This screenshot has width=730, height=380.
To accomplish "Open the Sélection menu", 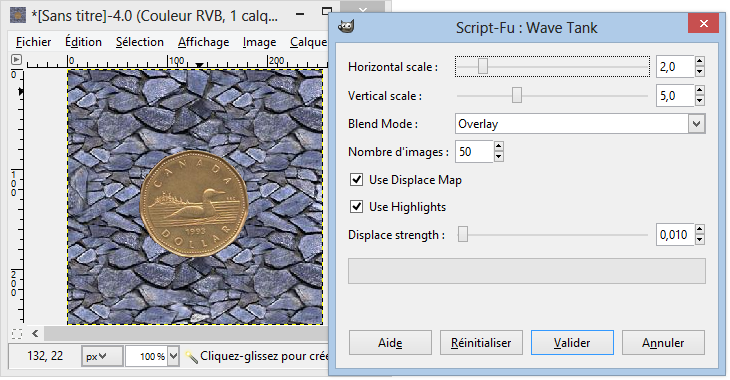I will pos(140,42).
